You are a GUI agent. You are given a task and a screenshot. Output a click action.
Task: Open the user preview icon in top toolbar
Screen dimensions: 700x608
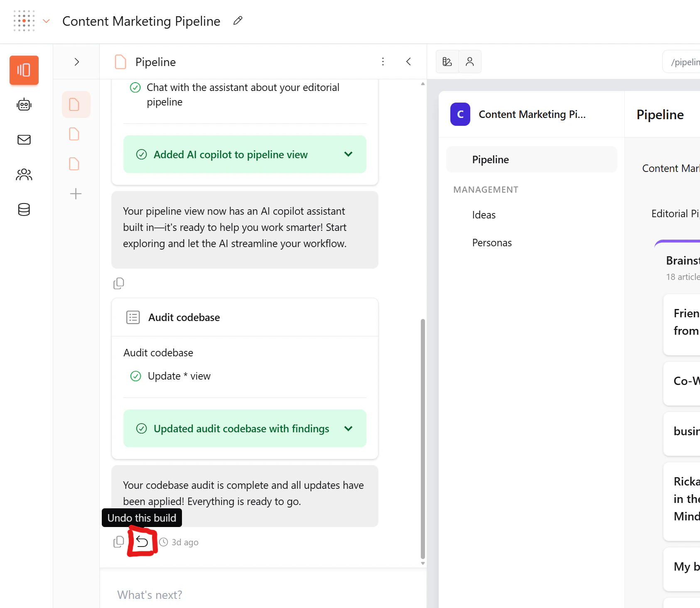(469, 61)
